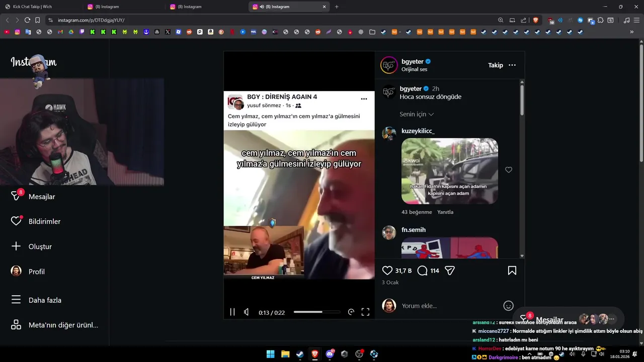This screenshot has height=362, width=644.
Task: Open post options three-dot menu
Action: tap(512, 65)
